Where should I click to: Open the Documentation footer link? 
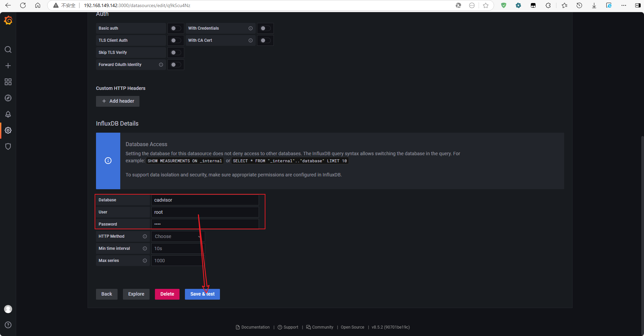tap(253, 327)
